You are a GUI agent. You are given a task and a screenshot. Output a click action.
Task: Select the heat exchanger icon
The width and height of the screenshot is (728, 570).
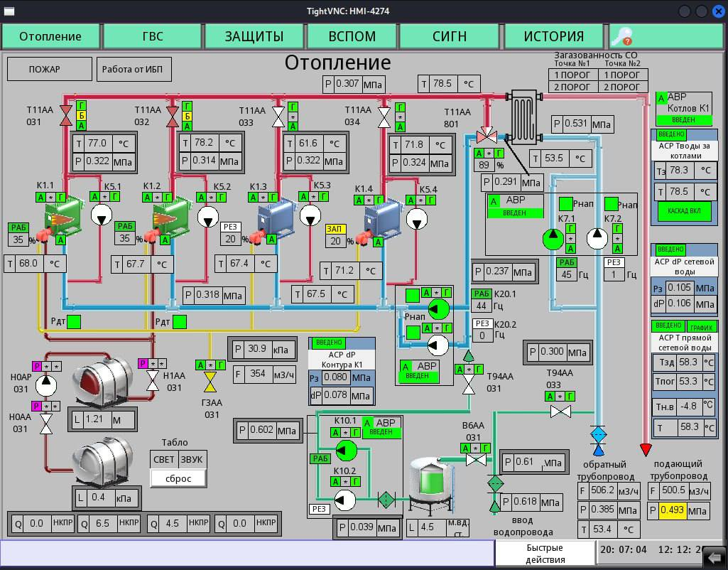tap(524, 117)
